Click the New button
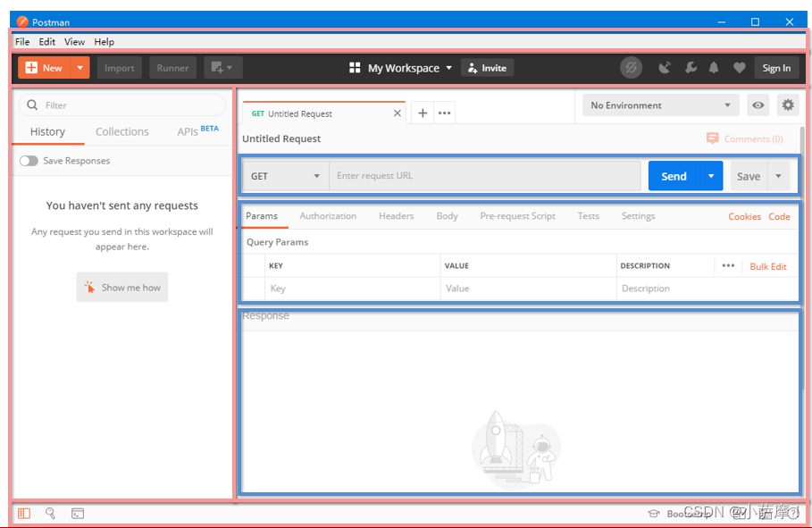This screenshot has height=528, width=812. coord(44,68)
